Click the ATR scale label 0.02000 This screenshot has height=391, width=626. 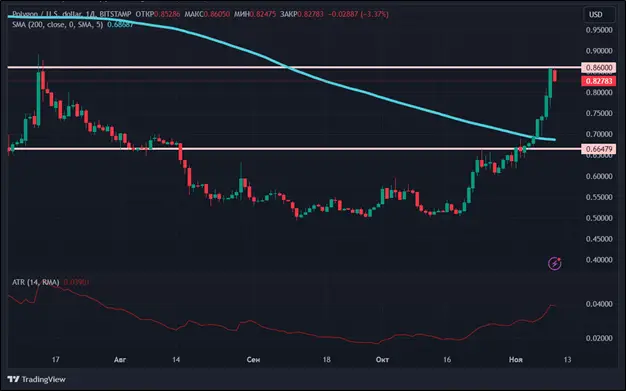599,338
